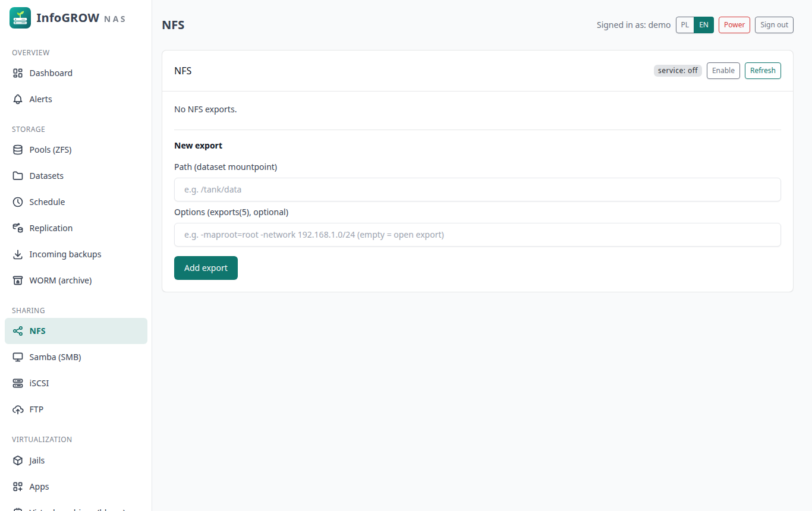Click the Apps grid-plus icon
The height and width of the screenshot is (511, 812).
[18, 487]
